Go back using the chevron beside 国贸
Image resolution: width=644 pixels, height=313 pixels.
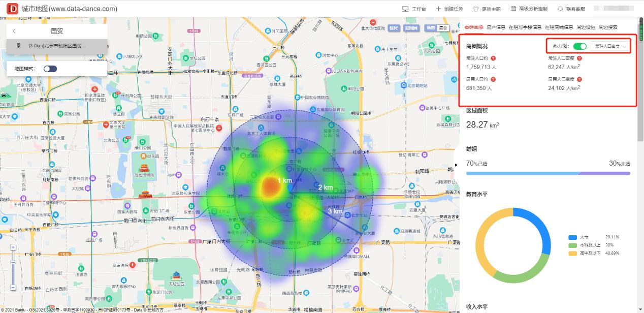[x=14, y=31]
